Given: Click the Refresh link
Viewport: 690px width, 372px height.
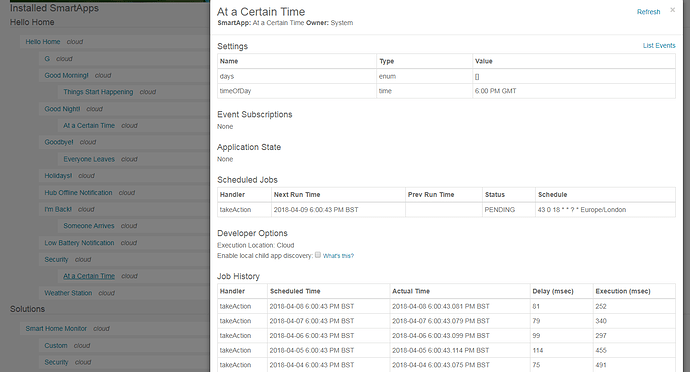Looking at the screenshot, I should coord(648,12).
